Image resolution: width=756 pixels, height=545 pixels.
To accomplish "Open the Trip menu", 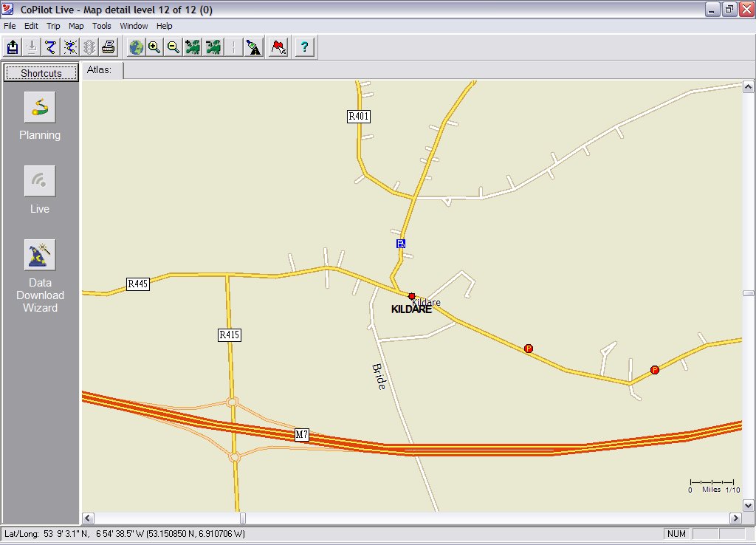I will click(x=53, y=26).
